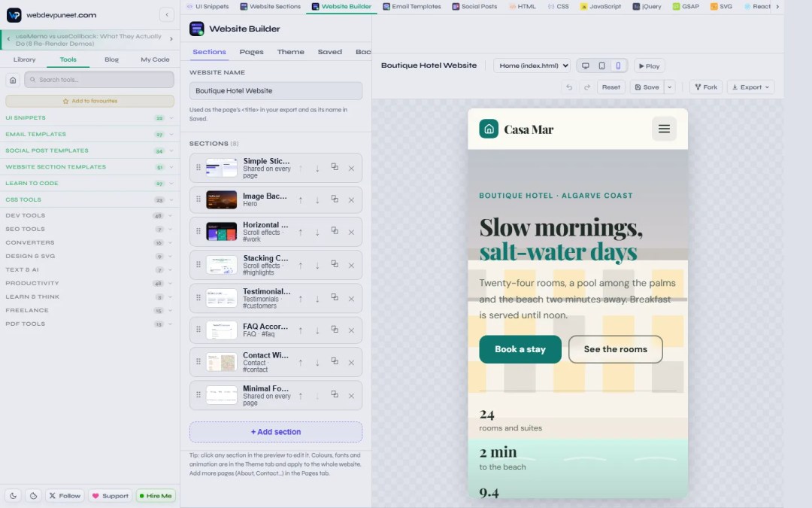The image size is (812, 508).
Task: Move the Stacking C... section down
Action: click(317, 266)
